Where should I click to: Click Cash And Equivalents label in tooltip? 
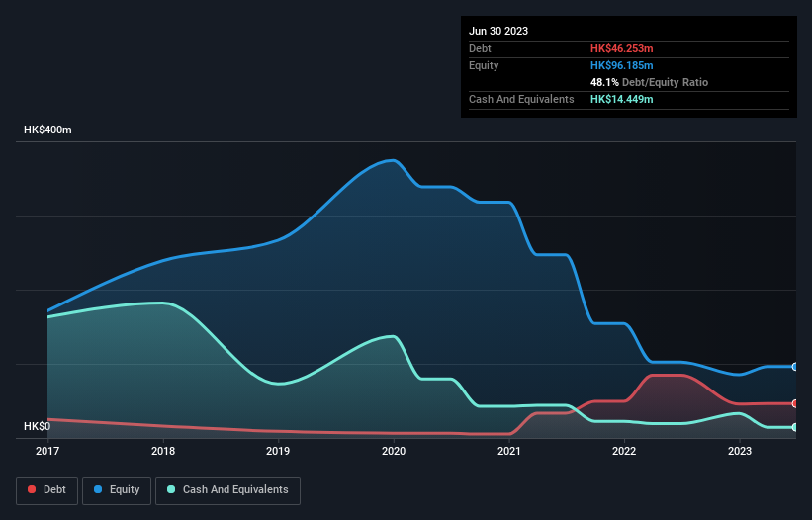point(521,99)
